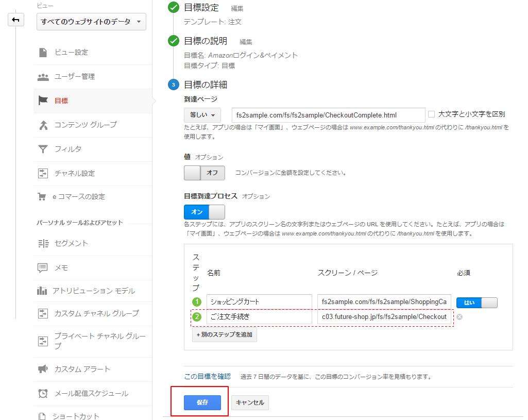
Task: Open アトリビューション モデル in the sidebar
Action: tap(93, 291)
